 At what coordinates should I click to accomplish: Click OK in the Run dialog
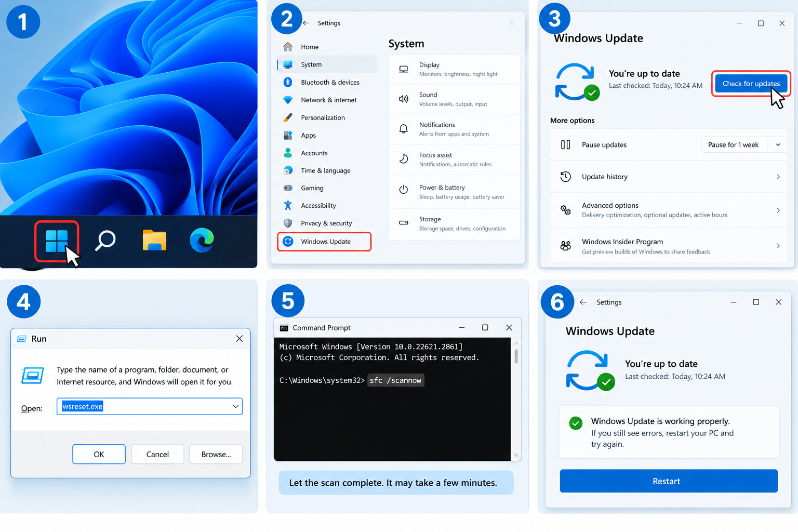99,454
